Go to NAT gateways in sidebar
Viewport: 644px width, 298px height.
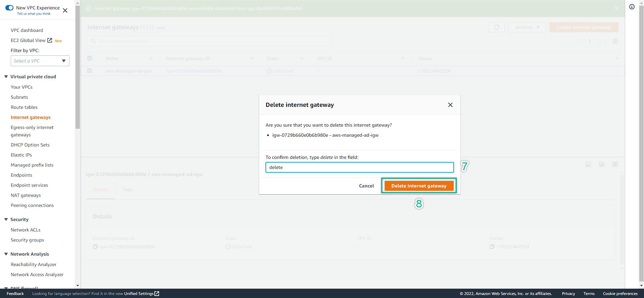click(x=26, y=195)
